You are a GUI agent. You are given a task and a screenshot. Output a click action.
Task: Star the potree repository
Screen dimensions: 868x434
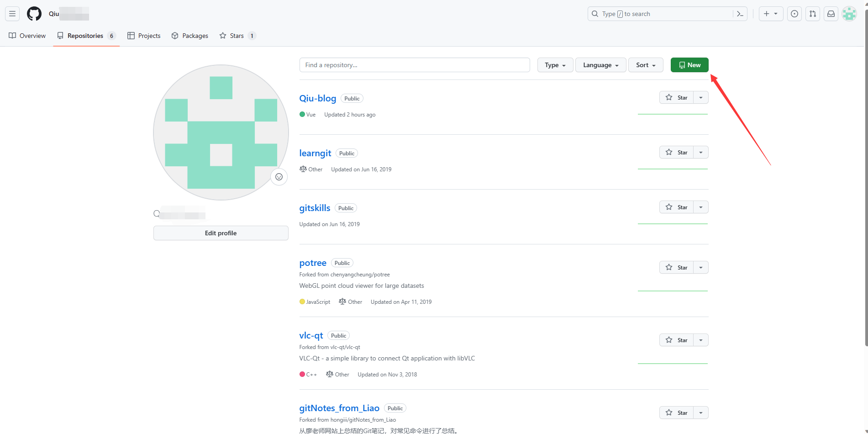677,267
